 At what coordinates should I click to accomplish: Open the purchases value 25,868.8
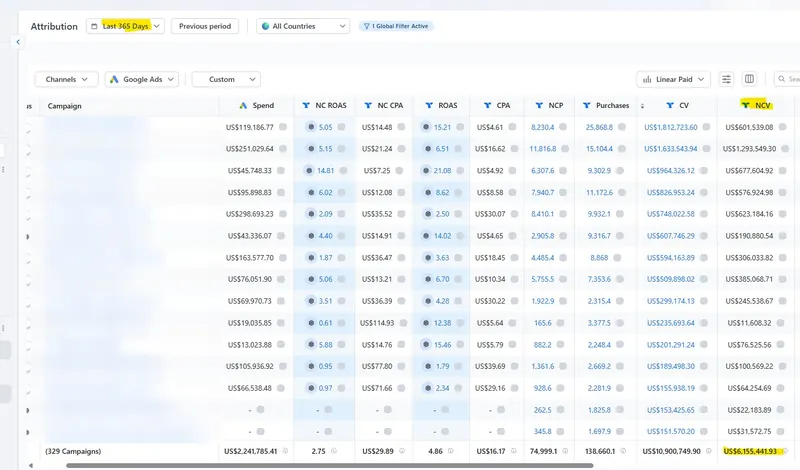598,127
